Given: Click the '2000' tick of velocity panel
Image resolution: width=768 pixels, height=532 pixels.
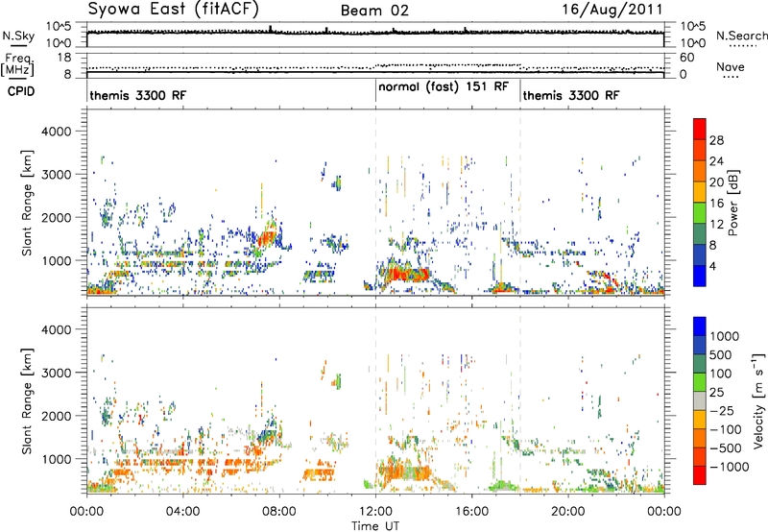Looking at the screenshot, I should click(56, 416).
